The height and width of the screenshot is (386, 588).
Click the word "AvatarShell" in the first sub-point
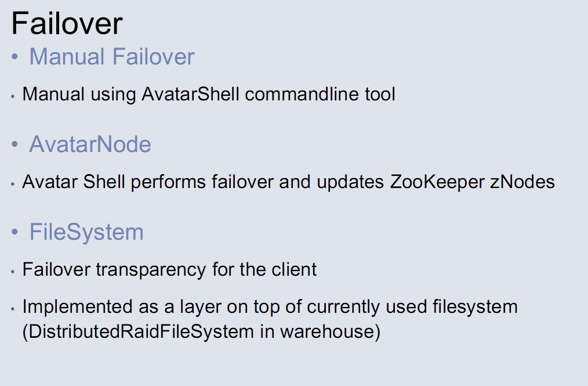[190, 94]
